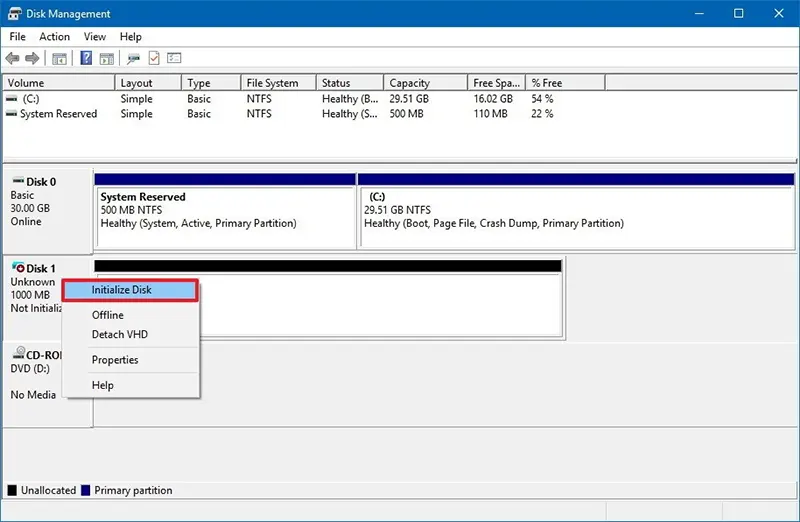Click the 54 % free cell
This screenshot has height=522, width=800.
[542, 98]
